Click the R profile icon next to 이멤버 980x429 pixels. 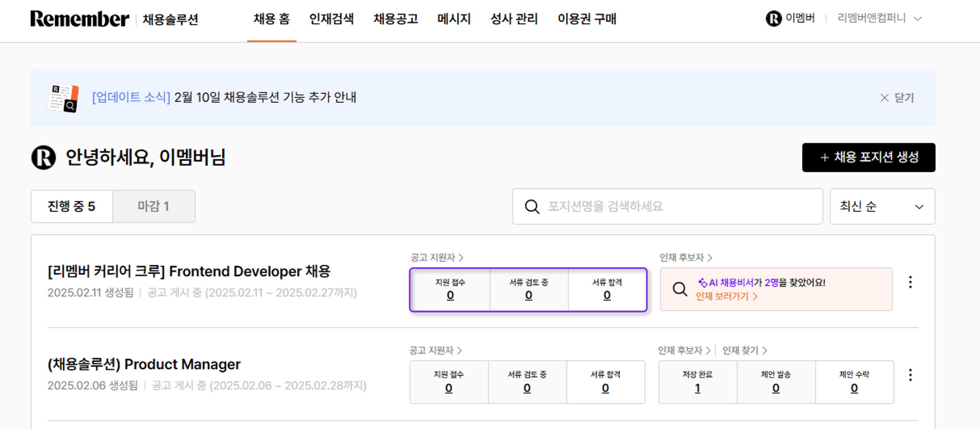click(x=773, y=18)
